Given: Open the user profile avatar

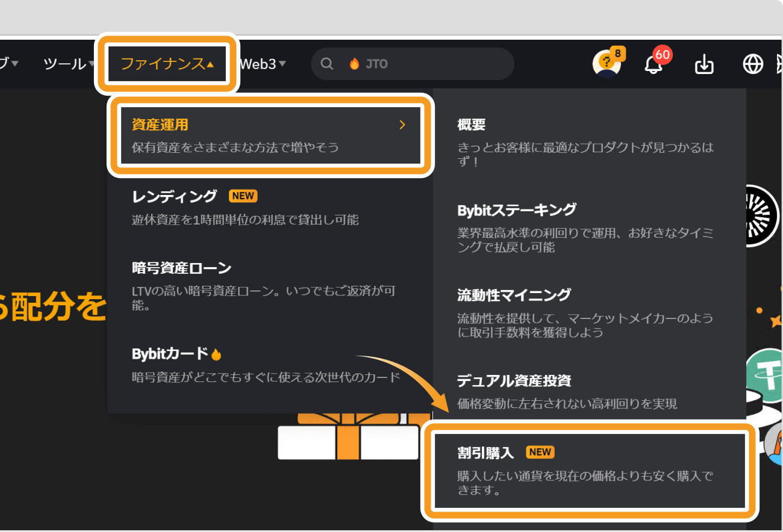Looking at the screenshot, I should pos(606,64).
